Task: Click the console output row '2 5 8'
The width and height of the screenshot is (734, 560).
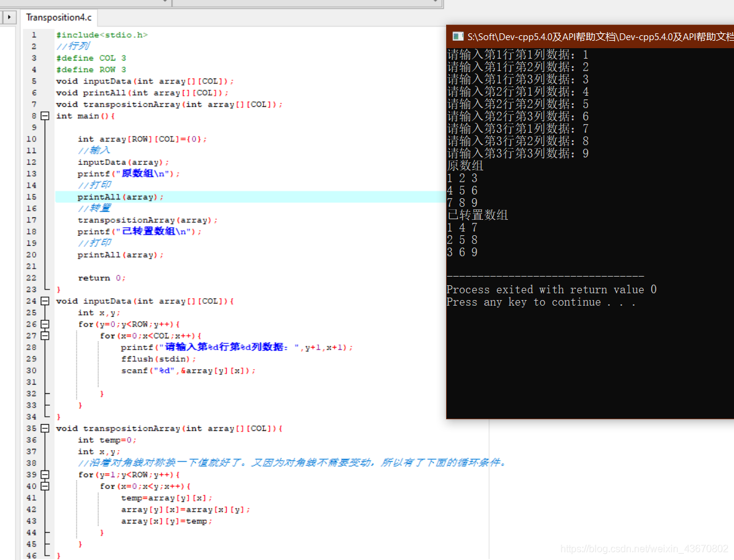Action: [462, 240]
